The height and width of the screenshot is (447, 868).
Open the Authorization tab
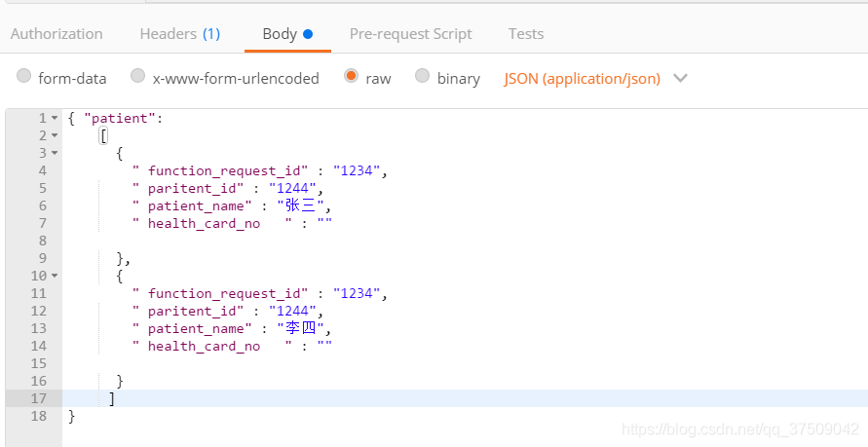tap(57, 34)
